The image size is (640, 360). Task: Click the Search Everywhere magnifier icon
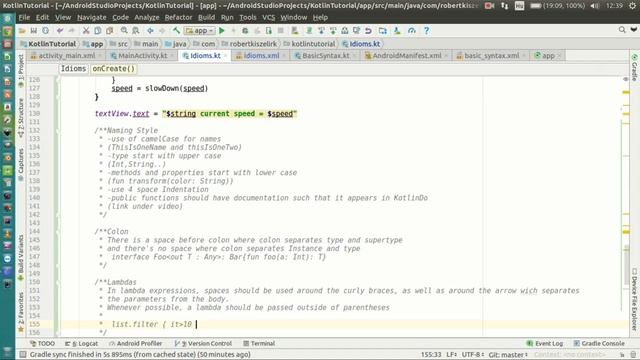[x=622, y=30]
